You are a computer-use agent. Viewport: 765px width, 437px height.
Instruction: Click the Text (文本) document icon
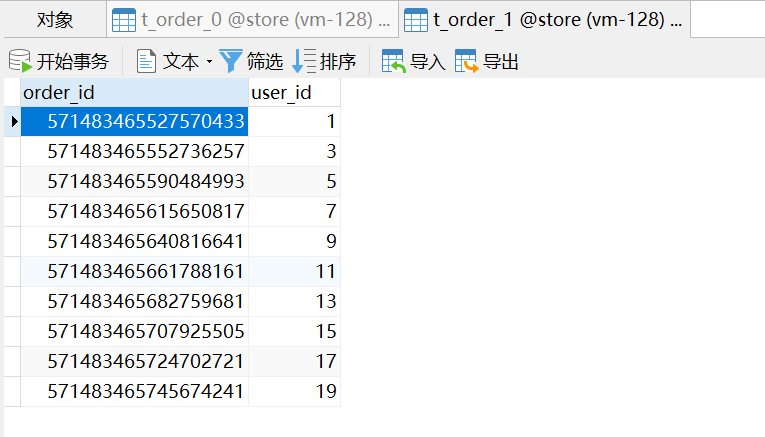(x=146, y=62)
